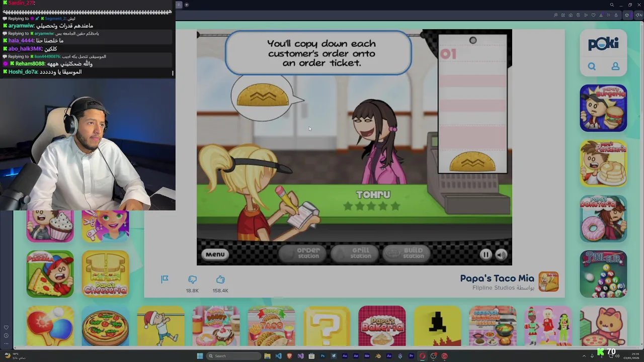The height and width of the screenshot is (362, 644).
Task: Open the orange cat game thumbnail
Action: point(603,326)
